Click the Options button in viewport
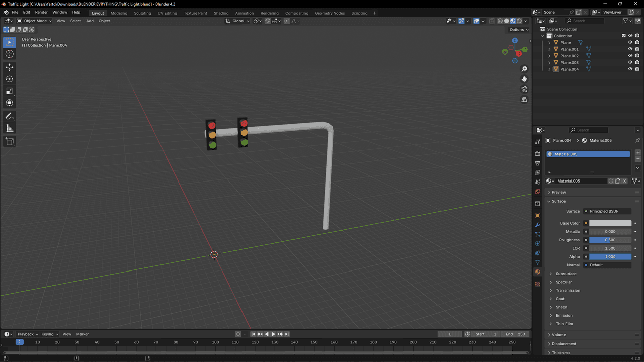Viewport: 644px width, 362px height. (x=519, y=29)
